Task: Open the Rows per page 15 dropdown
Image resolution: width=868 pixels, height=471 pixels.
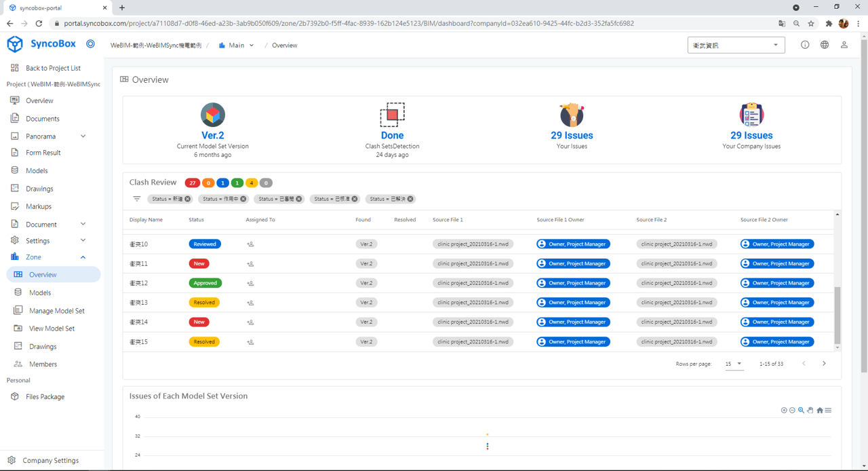Action: pos(734,364)
